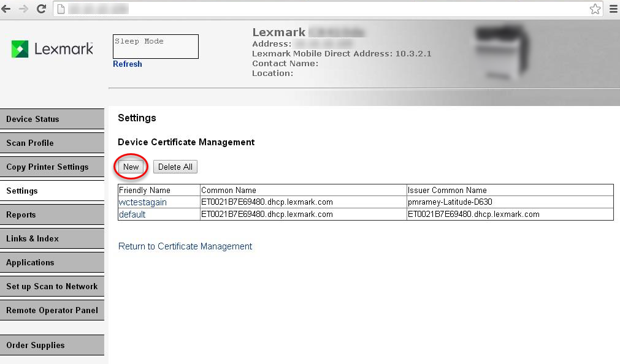Click the Friendly Name column header

pos(159,190)
